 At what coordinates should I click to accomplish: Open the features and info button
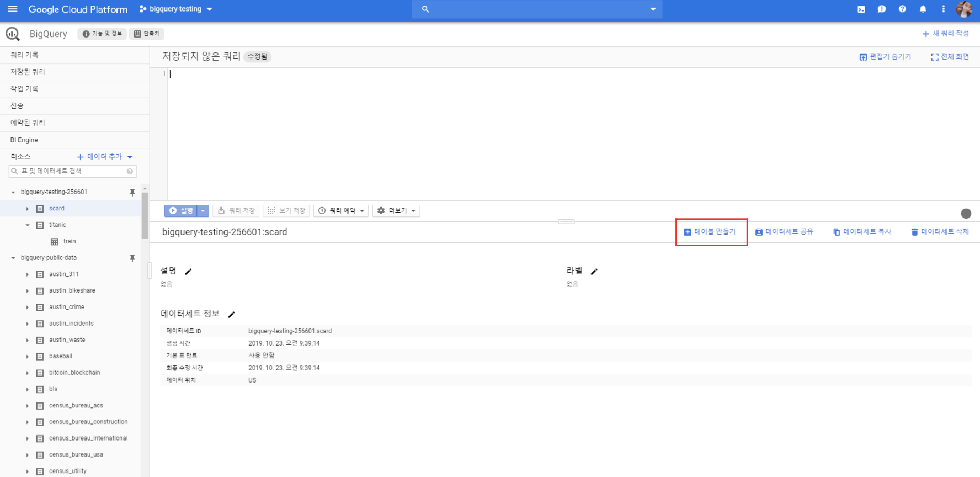pyautogui.click(x=102, y=34)
